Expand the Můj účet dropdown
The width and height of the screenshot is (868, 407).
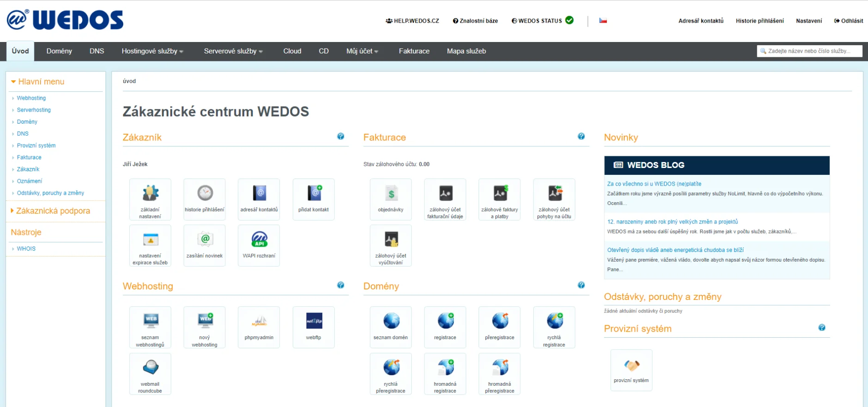pos(362,51)
